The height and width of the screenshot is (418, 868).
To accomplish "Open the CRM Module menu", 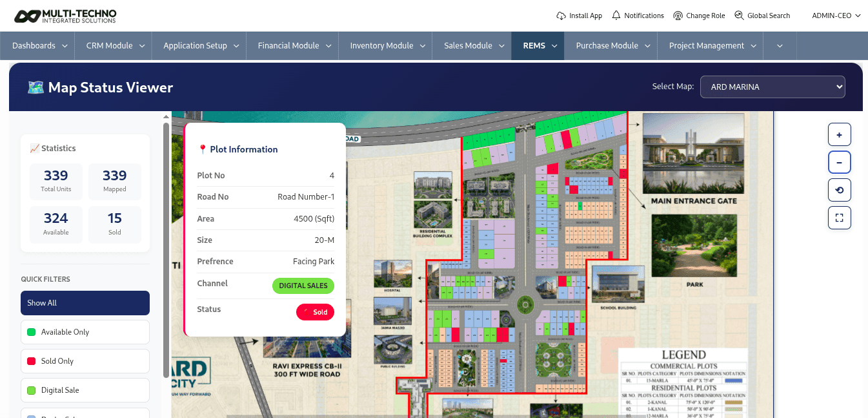I will click(x=114, y=46).
